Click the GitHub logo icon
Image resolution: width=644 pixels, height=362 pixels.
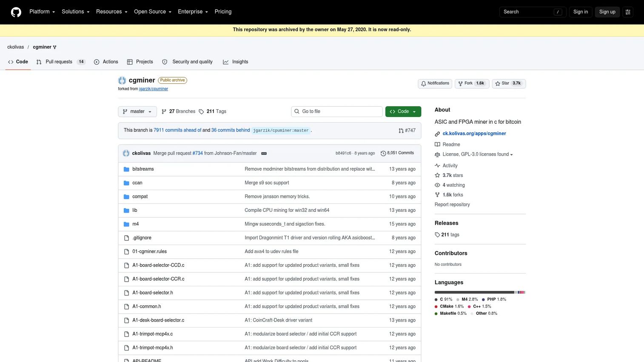16,12
